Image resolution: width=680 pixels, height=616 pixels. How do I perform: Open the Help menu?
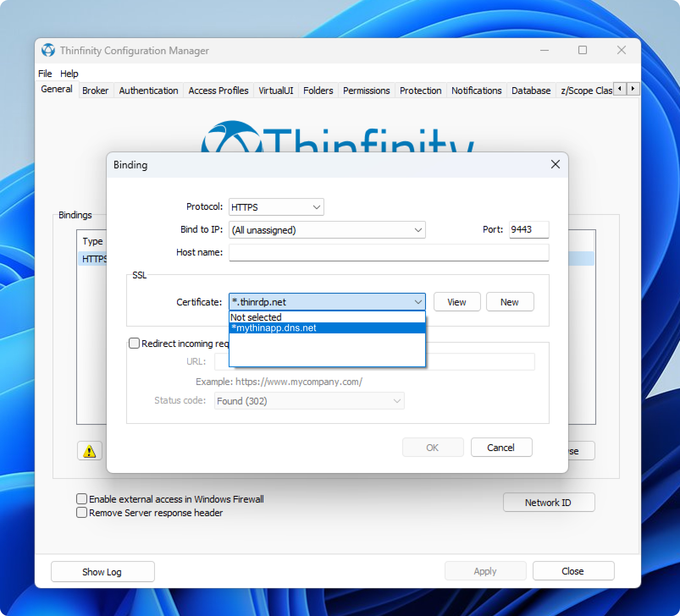[69, 74]
